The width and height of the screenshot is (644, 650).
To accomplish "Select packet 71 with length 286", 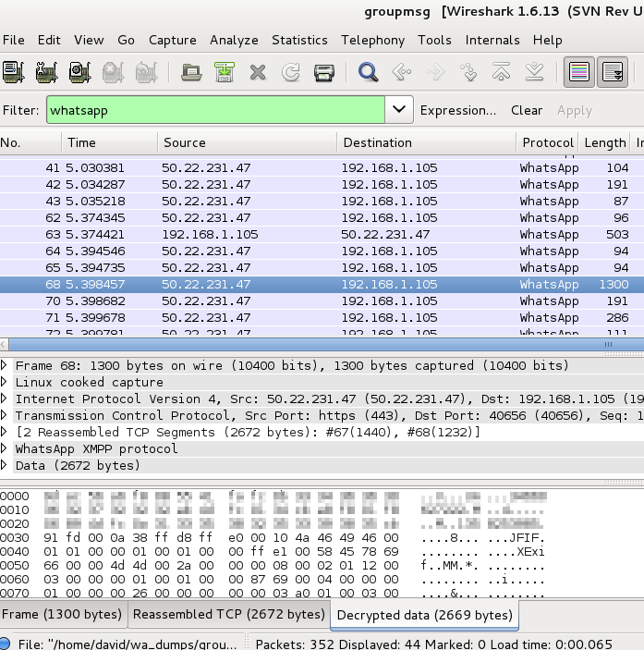I will [322, 317].
